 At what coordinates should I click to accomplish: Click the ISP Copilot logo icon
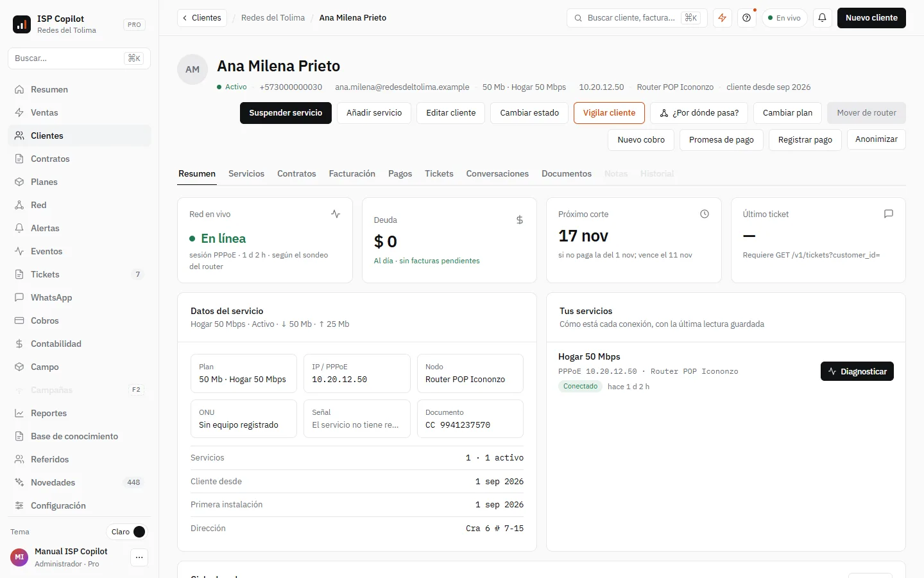(22, 24)
